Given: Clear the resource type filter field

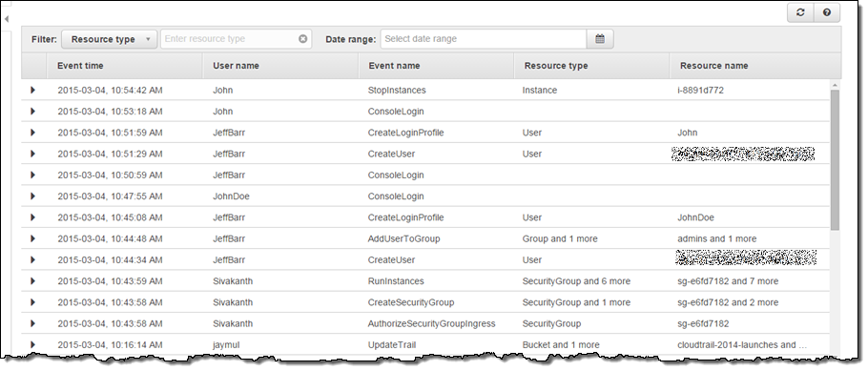Looking at the screenshot, I should point(302,39).
